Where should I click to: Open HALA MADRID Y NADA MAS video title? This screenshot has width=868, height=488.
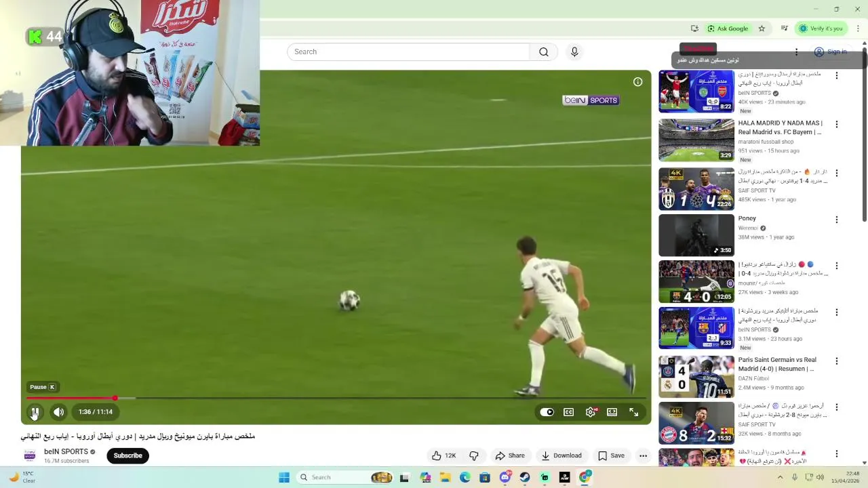pyautogui.click(x=780, y=127)
